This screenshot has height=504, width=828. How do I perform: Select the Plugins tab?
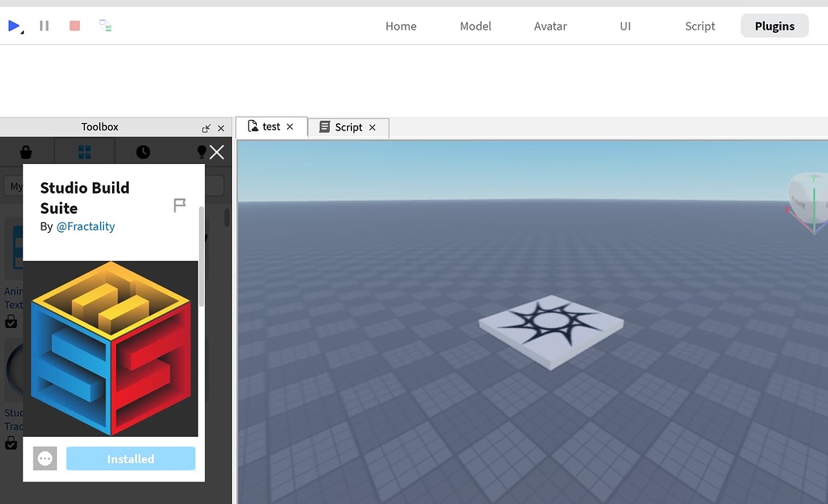click(x=774, y=26)
